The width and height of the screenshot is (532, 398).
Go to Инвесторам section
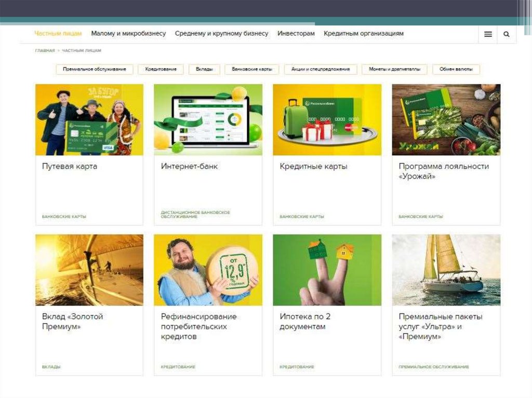coord(296,34)
